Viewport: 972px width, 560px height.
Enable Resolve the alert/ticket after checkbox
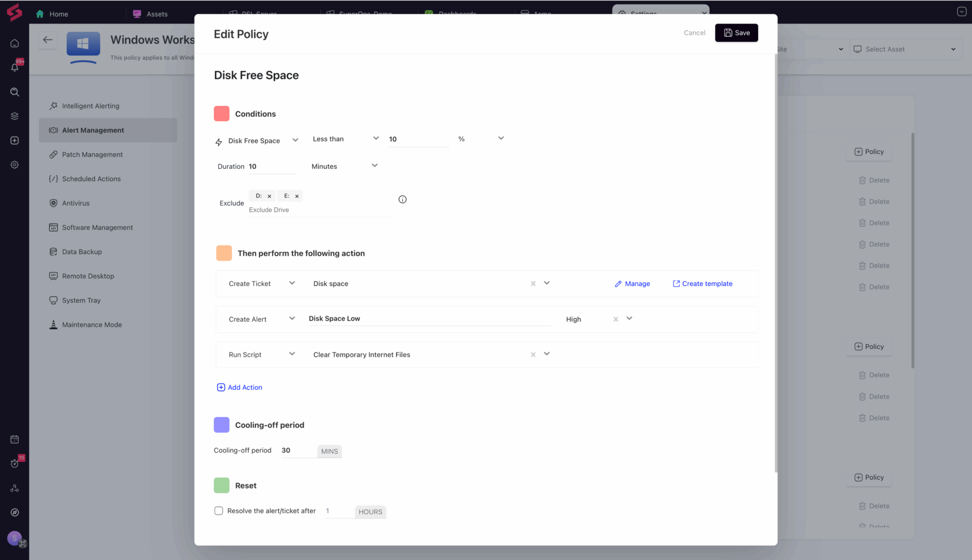(218, 511)
